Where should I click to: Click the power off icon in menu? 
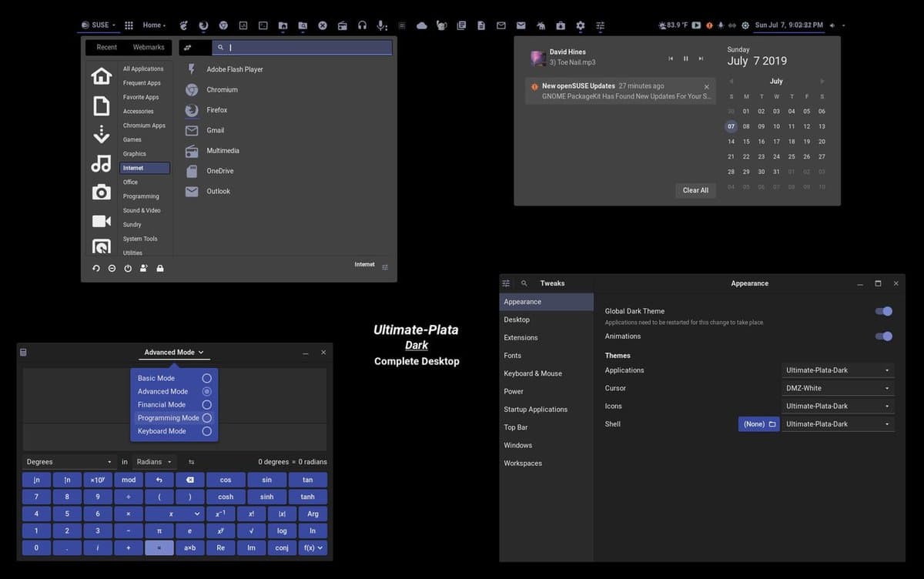coord(128,268)
